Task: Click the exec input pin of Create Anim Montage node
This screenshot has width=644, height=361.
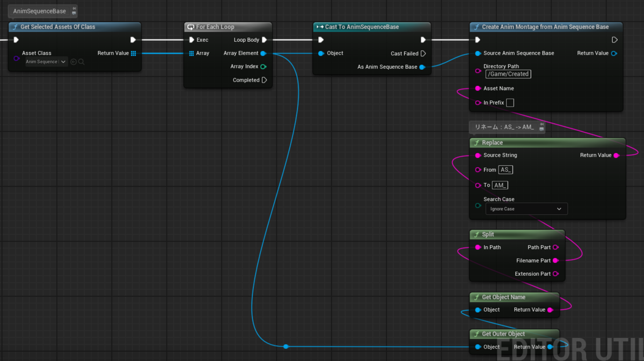Action: pos(478,40)
